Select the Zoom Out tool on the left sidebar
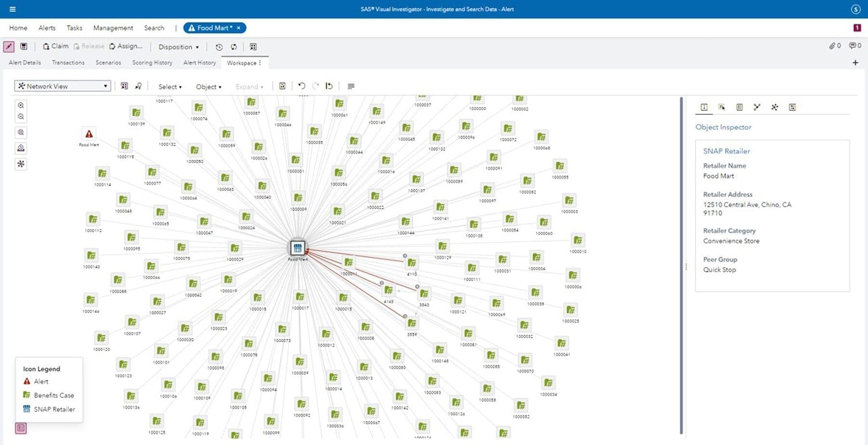 point(21,116)
